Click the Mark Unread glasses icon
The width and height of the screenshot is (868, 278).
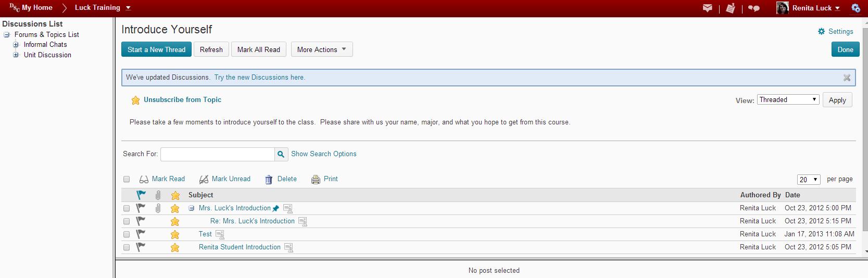pos(204,180)
